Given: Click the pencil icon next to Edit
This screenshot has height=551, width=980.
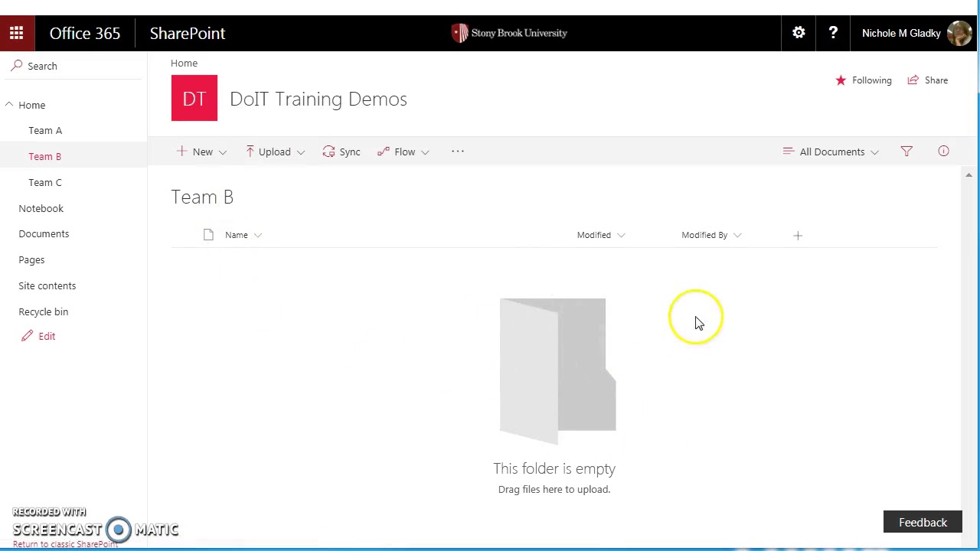Looking at the screenshot, I should [28, 336].
